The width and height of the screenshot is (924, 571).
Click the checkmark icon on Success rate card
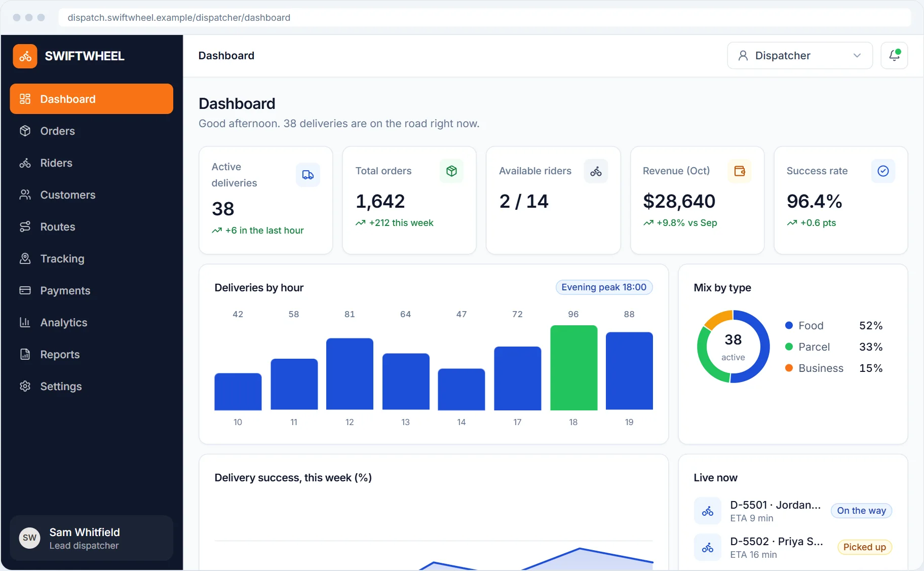(x=883, y=171)
